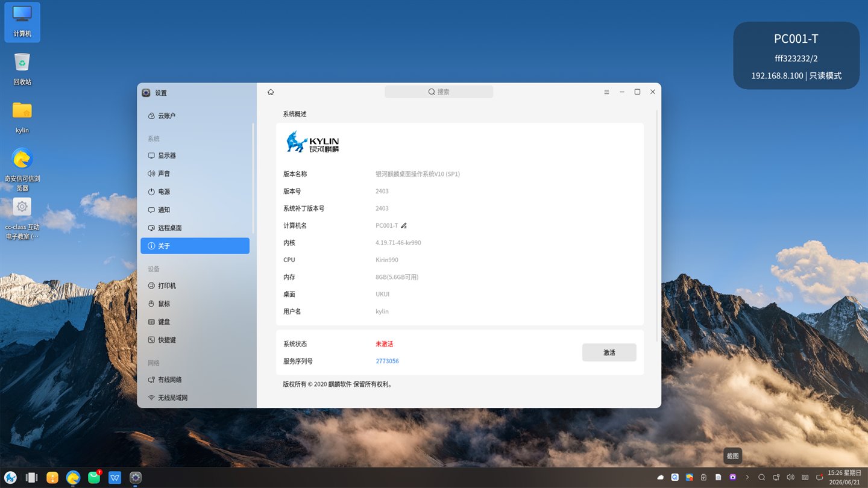Open the green app store taskbar icon
The width and height of the screenshot is (868, 488).
pyautogui.click(x=94, y=478)
